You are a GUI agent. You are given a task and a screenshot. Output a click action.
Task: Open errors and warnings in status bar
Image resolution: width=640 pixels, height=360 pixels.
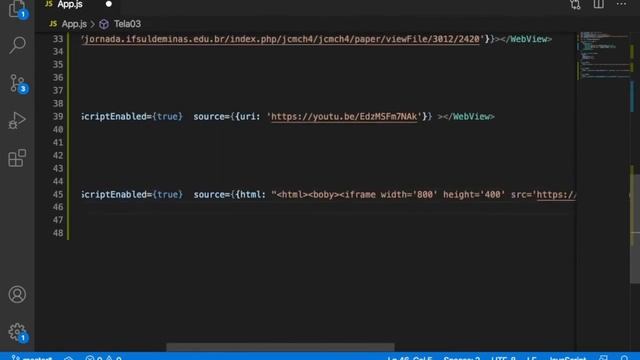pyautogui.click(x=104, y=358)
